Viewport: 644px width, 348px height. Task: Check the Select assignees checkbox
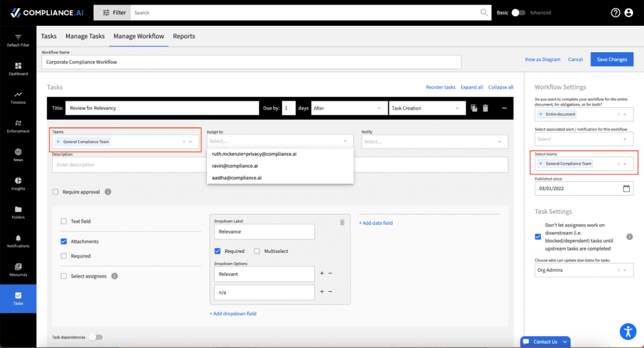[64, 276]
